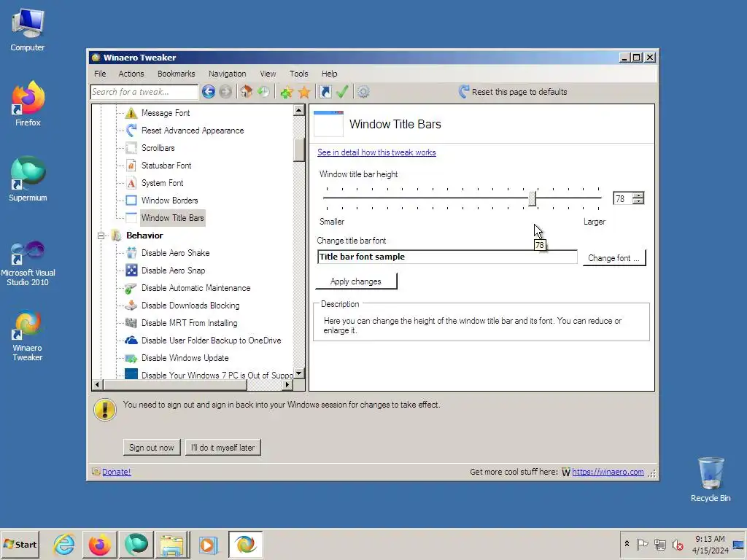The height and width of the screenshot is (560, 747).
Task: Click the shortcut arrow toolbar icon
Action: tap(325, 91)
